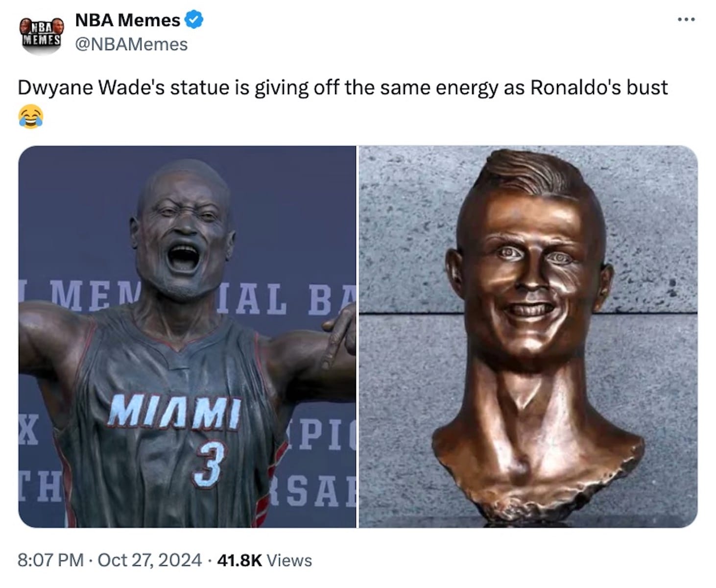
Task: Open the Ronaldo bust photo
Action: click(x=528, y=337)
